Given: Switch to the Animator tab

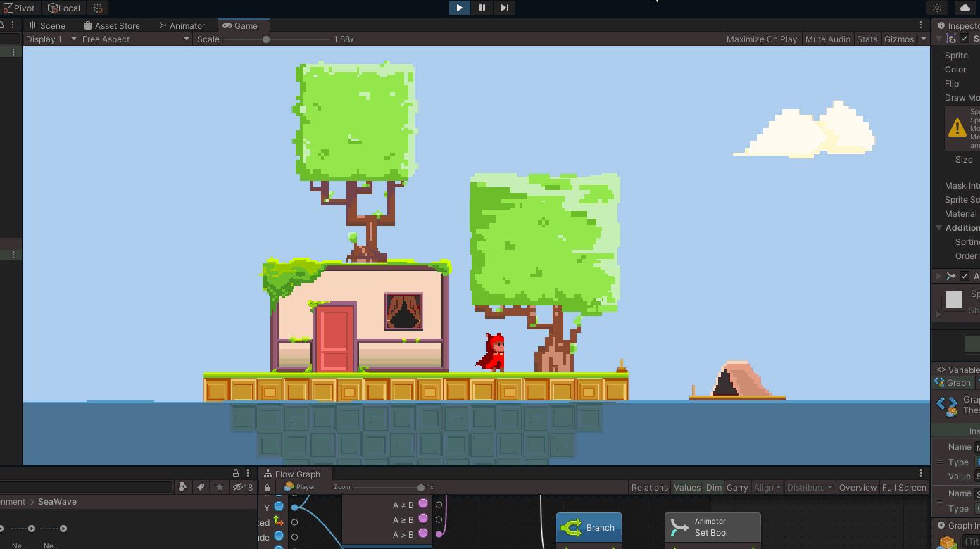Looking at the screenshot, I should pos(181,25).
